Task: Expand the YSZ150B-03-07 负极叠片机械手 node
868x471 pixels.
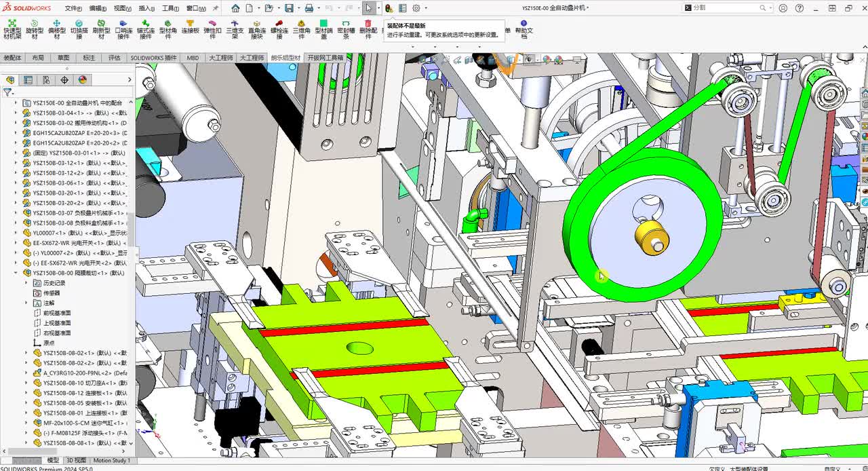Action: (17, 212)
